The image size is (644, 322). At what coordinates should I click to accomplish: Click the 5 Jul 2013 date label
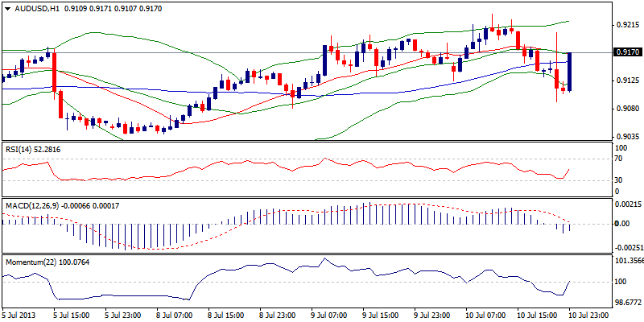coord(19,316)
